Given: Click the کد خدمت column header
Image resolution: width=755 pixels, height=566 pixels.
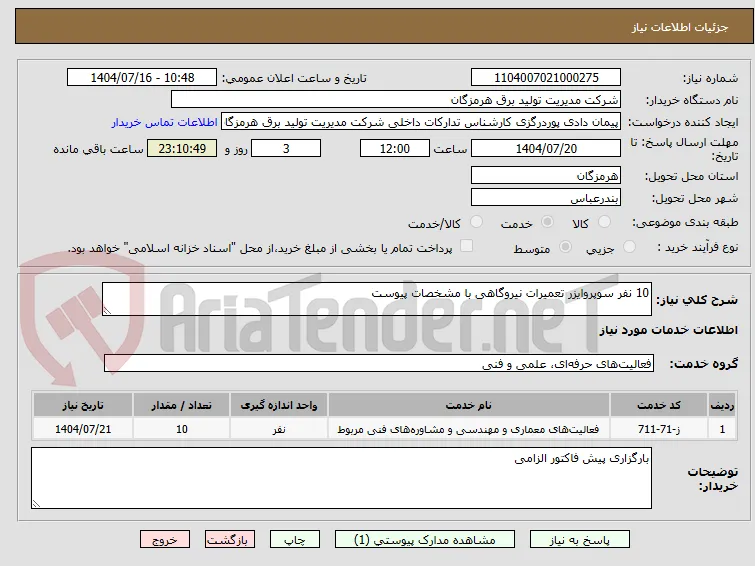Looking at the screenshot, I should click(x=658, y=405).
